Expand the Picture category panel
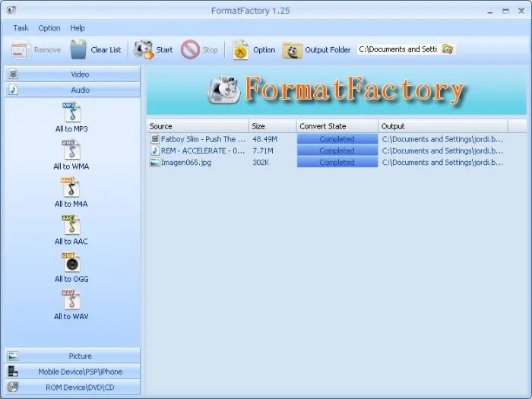The width and height of the screenshot is (532, 399). point(73,356)
